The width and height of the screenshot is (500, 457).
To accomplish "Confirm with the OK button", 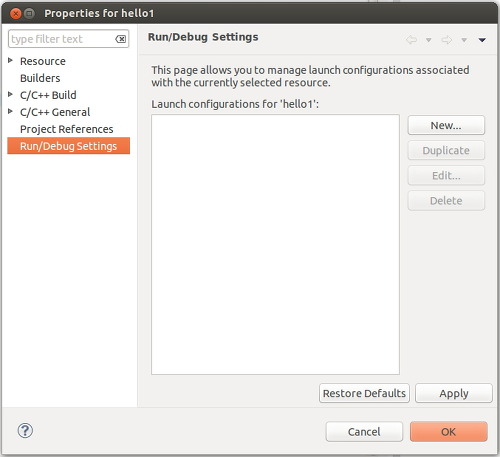I will click(x=449, y=432).
